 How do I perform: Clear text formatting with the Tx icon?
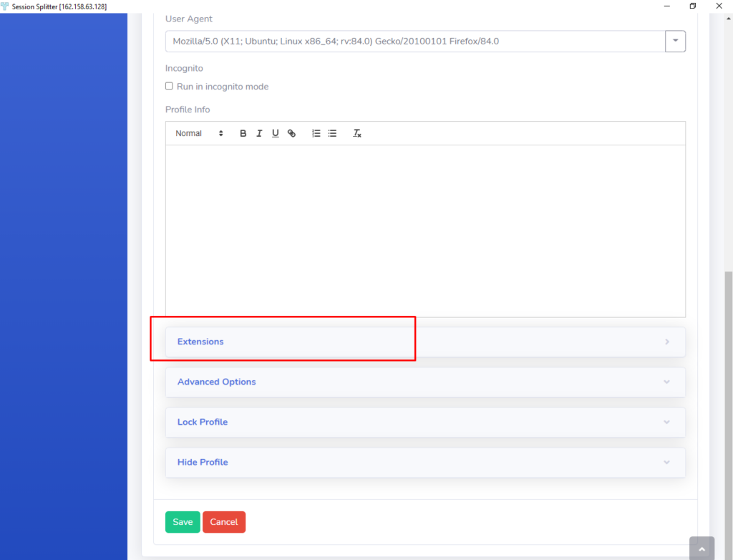(357, 134)
